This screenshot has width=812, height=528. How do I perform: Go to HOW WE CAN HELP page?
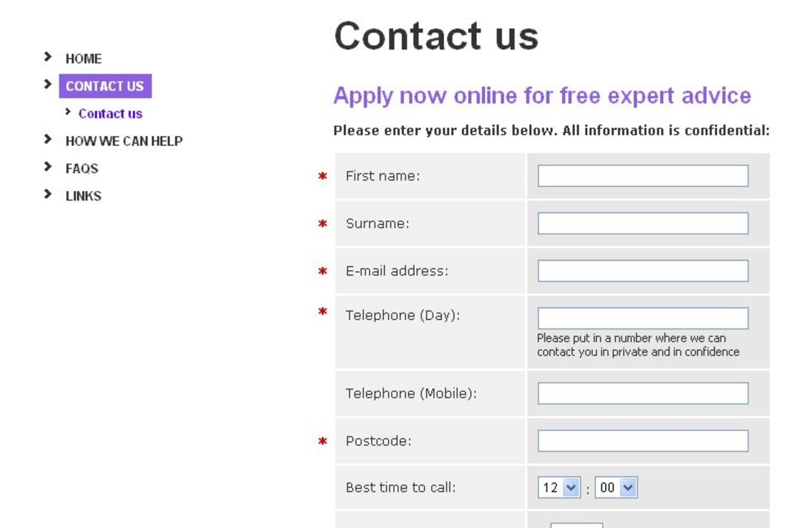coord(124,141)
